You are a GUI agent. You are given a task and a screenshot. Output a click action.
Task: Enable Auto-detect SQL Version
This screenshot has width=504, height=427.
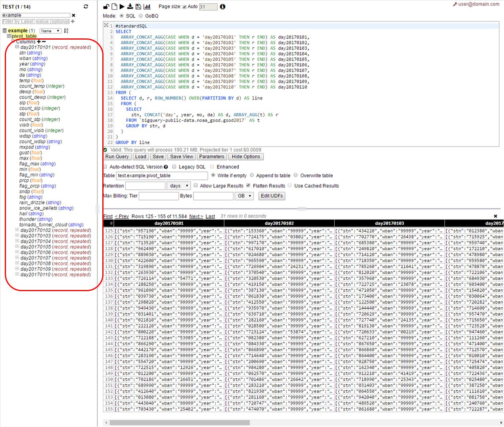pos(105,167)
